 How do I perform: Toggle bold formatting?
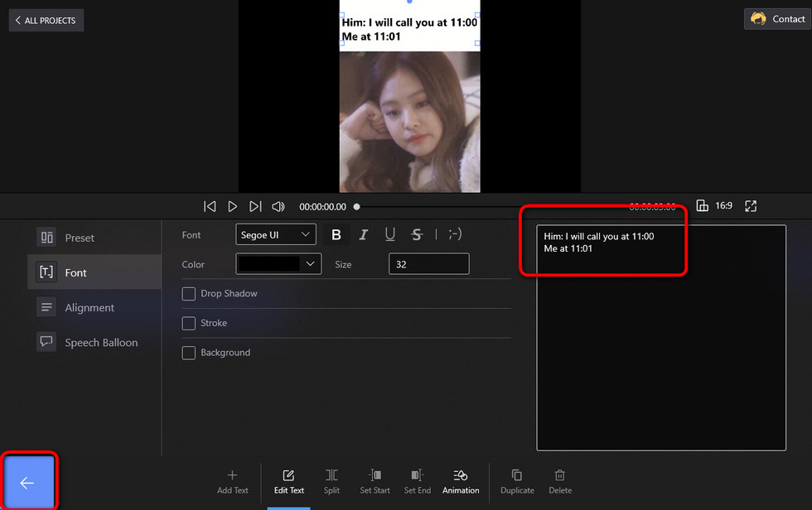[x=336, y=235]
